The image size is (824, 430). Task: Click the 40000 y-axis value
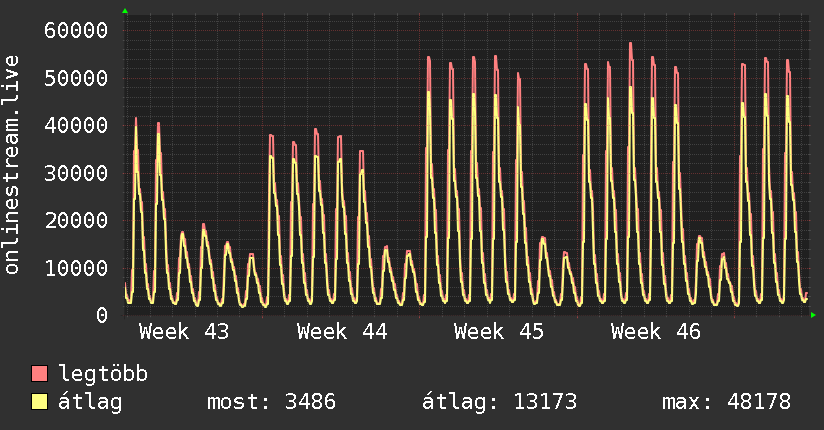point(77,125)
